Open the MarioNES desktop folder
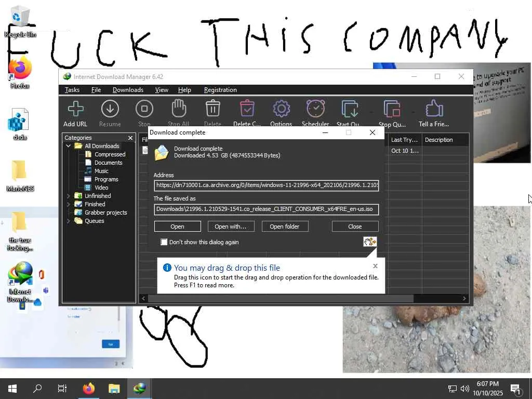Viewport: 532px width, 399px height. click(x=20, y=176)
